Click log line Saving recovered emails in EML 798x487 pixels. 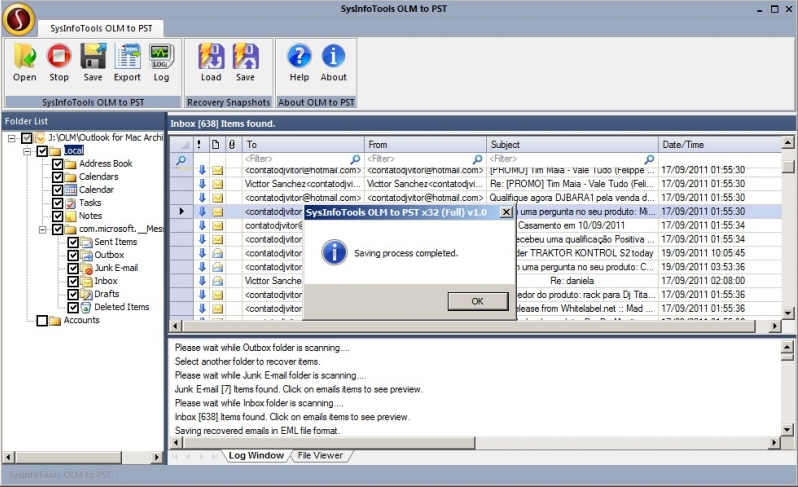tap(258, 431)
